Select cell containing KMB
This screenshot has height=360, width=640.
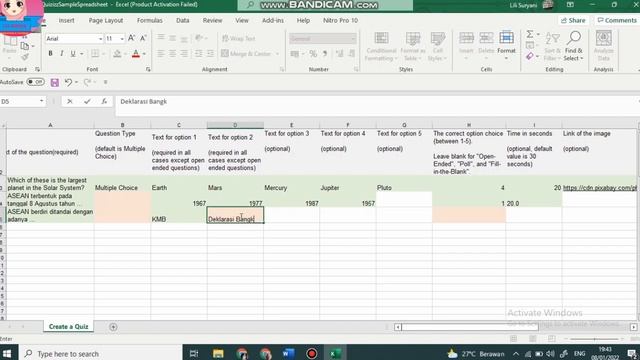tap(179, 215)
